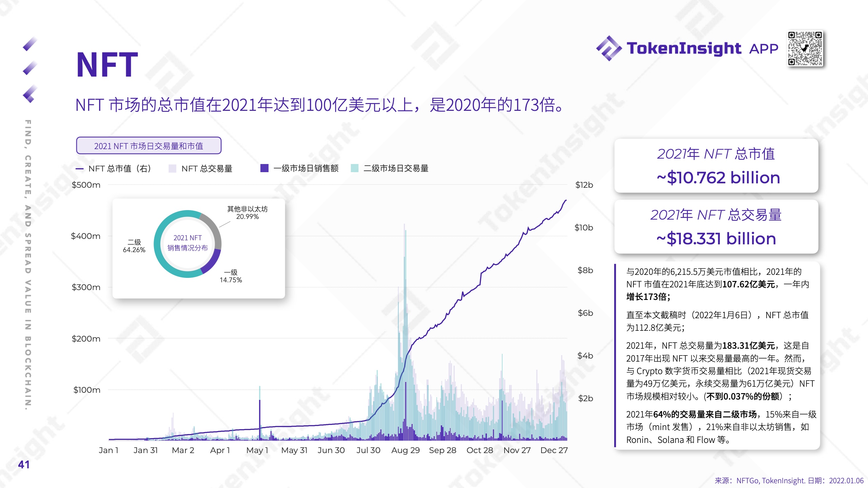Click the bold 107.62亿美元 text
868x488 pixels.
pos(749,284)
